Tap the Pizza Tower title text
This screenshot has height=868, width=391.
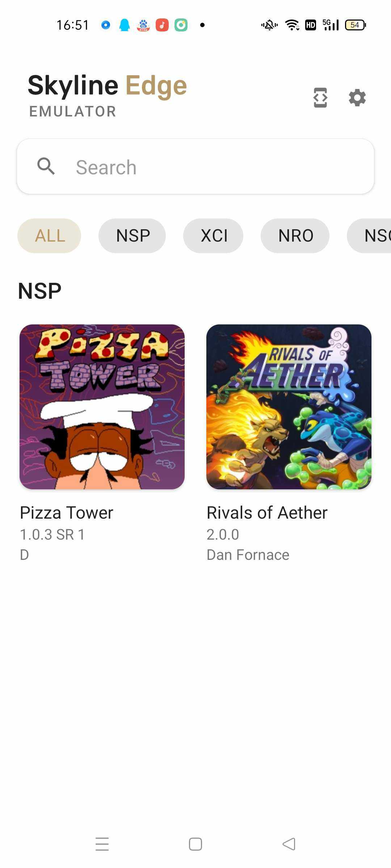(x=67, y=513)
